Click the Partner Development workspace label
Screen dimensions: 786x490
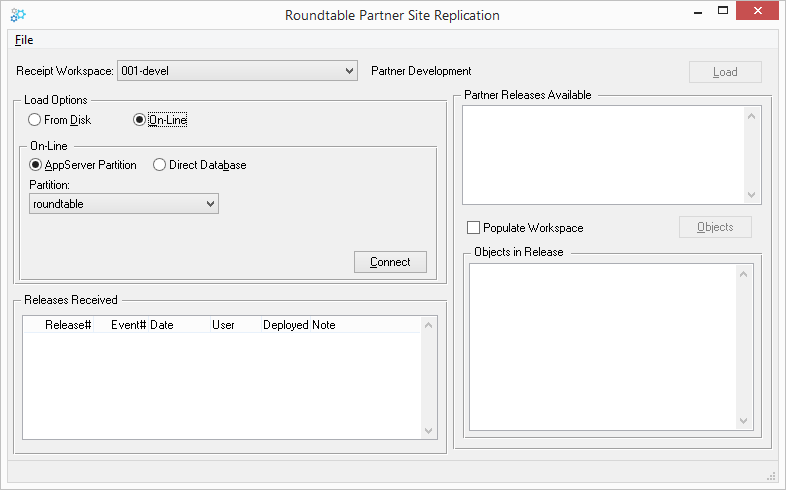pos(421,71)
